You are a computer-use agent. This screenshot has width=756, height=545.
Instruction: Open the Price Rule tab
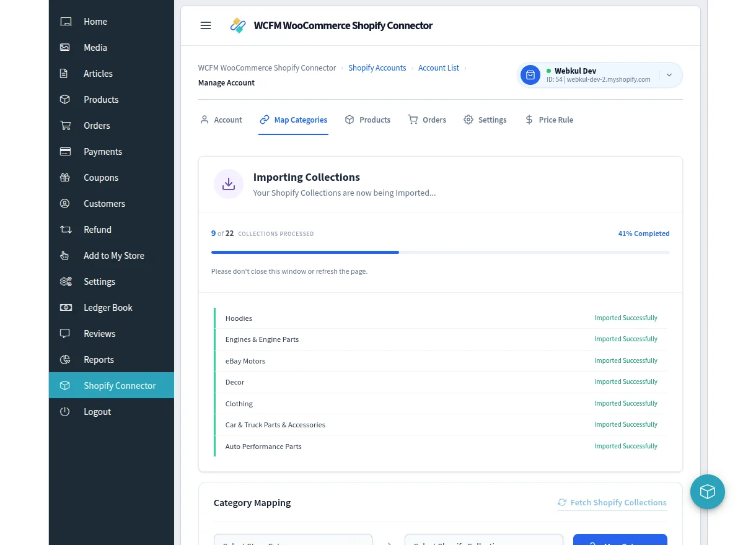click(549, 120)
